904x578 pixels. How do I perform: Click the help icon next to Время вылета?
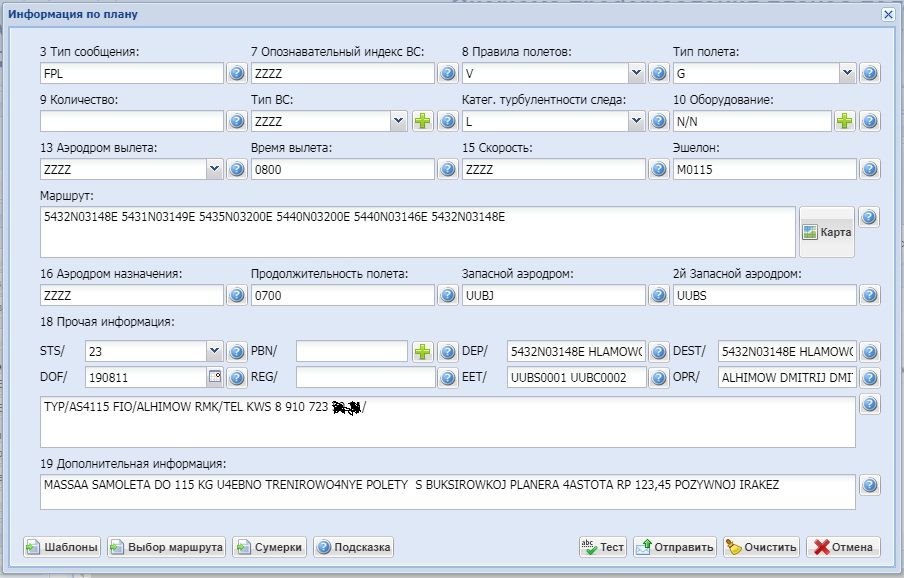click(448, 169)
